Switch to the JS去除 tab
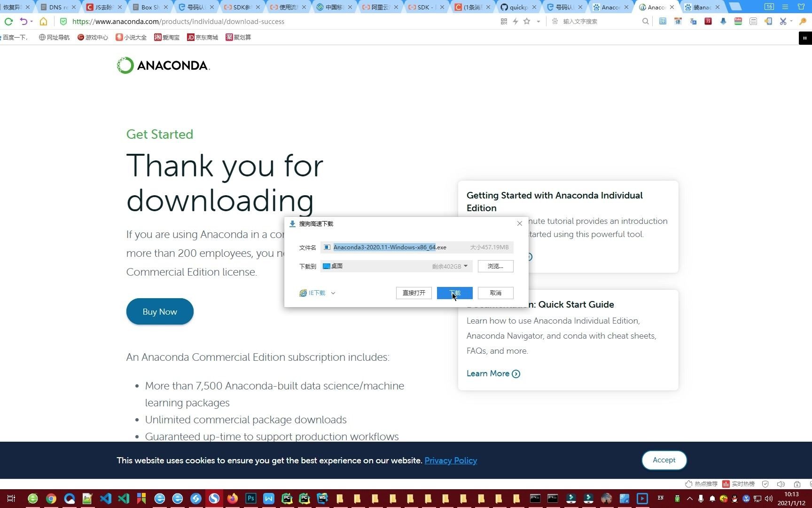Viewport: 812px width, 508px height. pos(104,7)
